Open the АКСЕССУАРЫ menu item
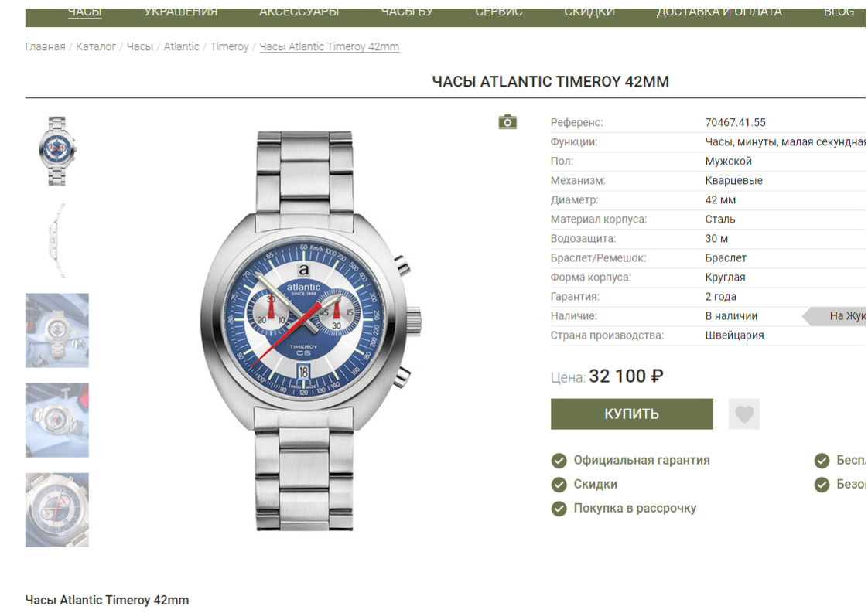Viewport: 868px width, 613px height. [299, 12]
